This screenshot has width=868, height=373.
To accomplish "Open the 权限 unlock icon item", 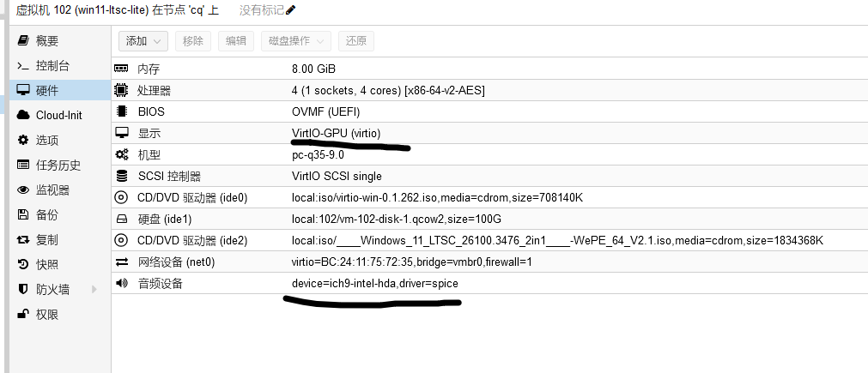I will pos(22,315).
